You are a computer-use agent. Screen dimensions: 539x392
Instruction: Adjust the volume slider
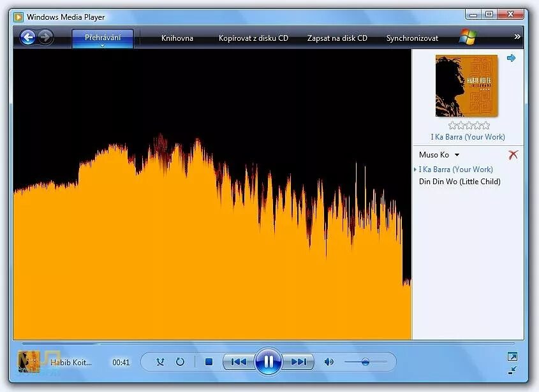pyautogui.click(x=365, y=362)
